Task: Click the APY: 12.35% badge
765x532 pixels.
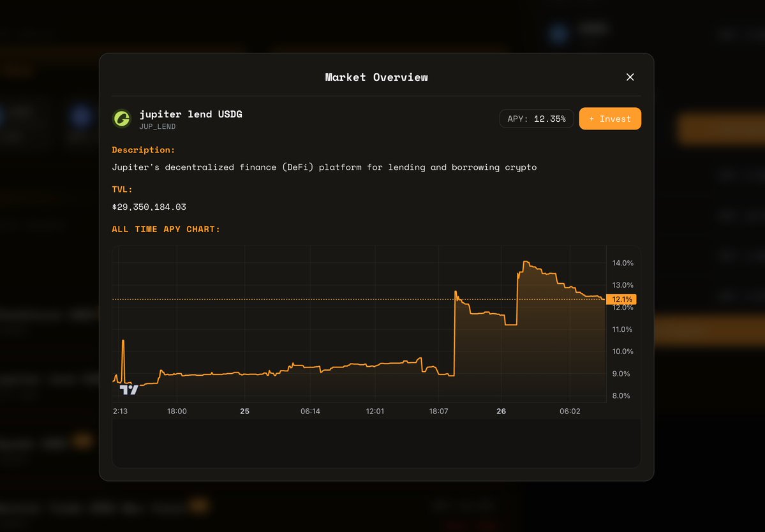Action: (536, 119)
